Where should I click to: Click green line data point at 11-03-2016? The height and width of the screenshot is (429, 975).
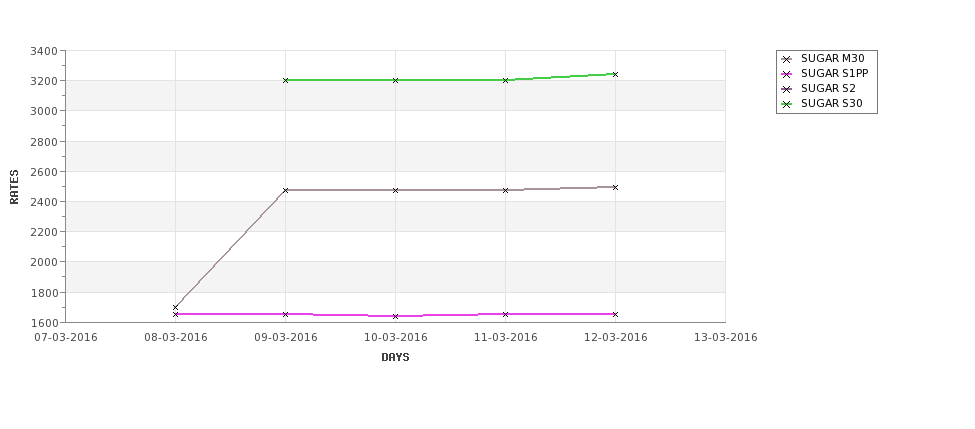505,80
